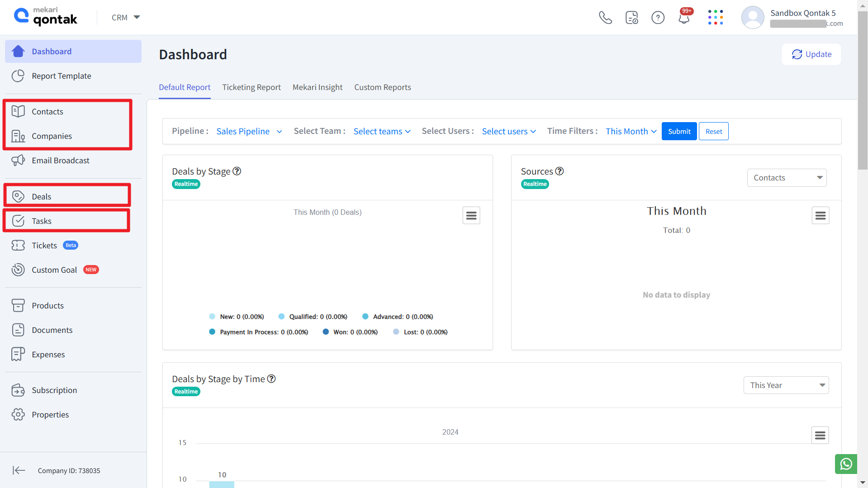Image resolution: width=868 pixels, height=488 pixels.
Task: Click the Reset filter button
Action: tap(714, 131)
